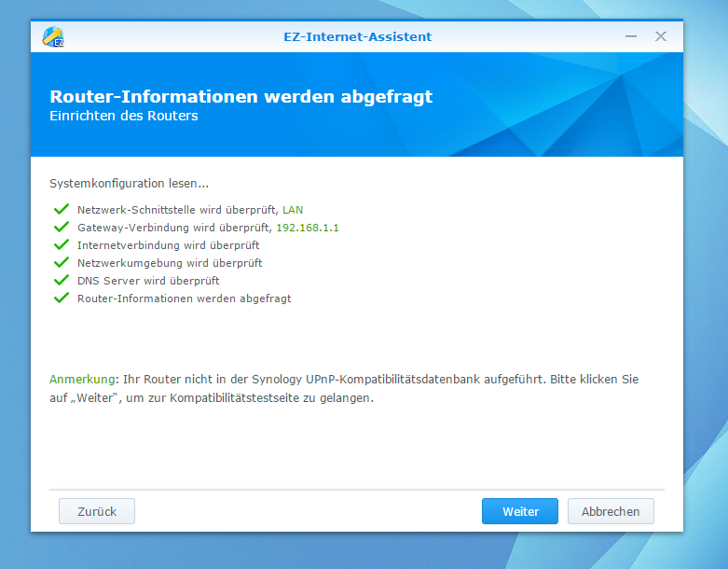Click the checkmark beside Netzwerkumgebung wird überprüft

tap(62, 262)
